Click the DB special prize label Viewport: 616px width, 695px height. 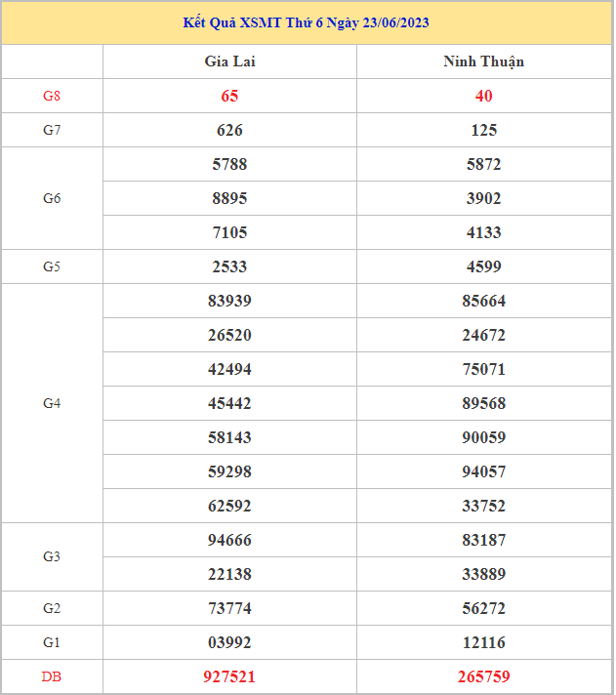tap(52, 676)
